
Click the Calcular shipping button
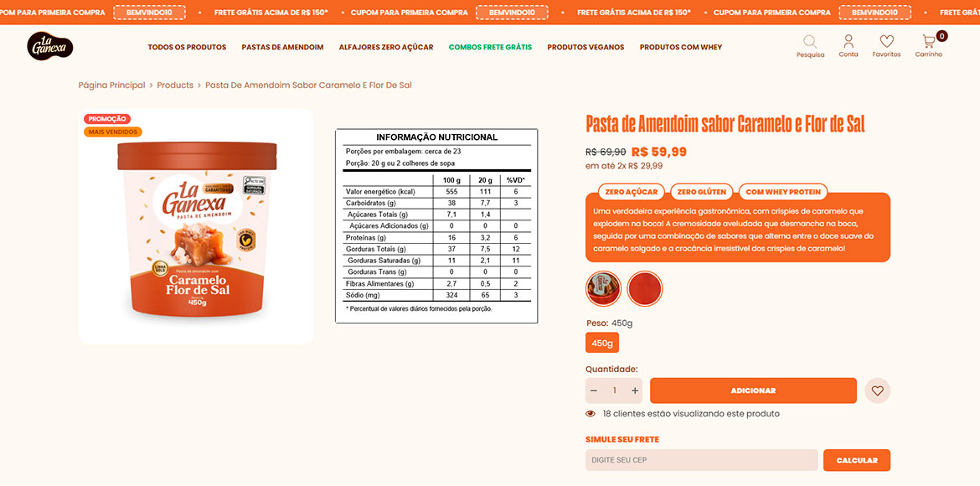coord(857,460)
